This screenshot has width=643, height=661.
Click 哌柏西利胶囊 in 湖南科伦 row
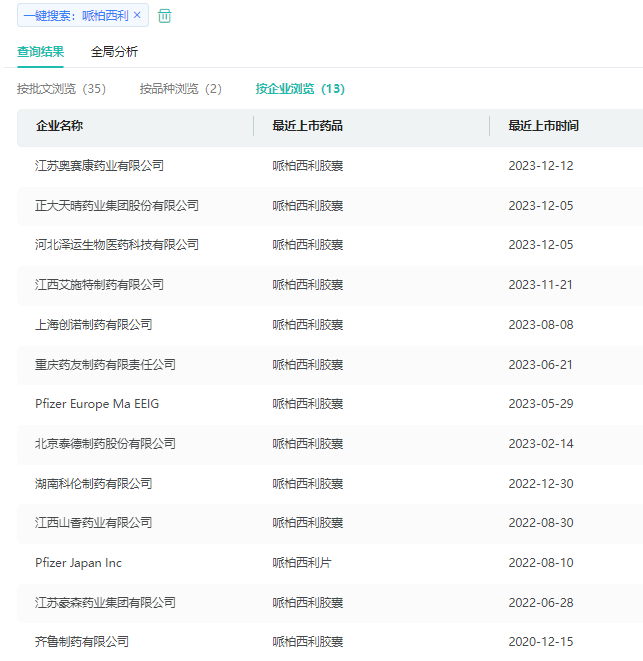308,484
